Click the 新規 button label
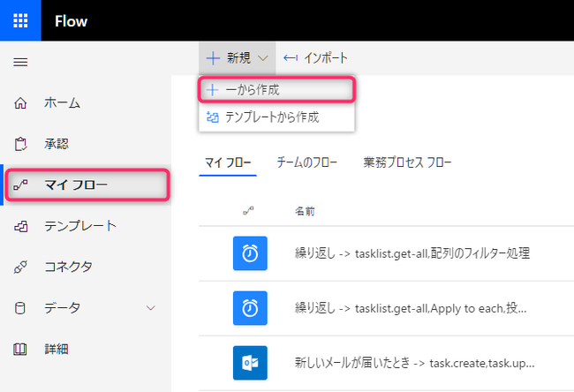Viewport: 574px width, 392px height. [239, 58]
